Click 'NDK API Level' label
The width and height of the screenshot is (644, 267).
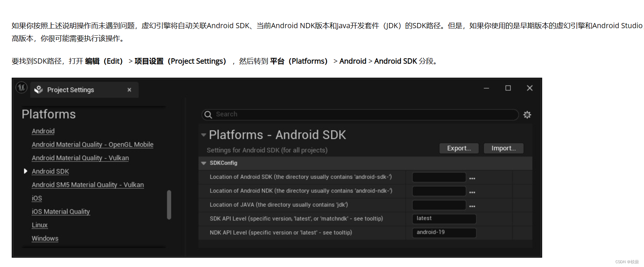pyautogui.click(x=281, y=233)
